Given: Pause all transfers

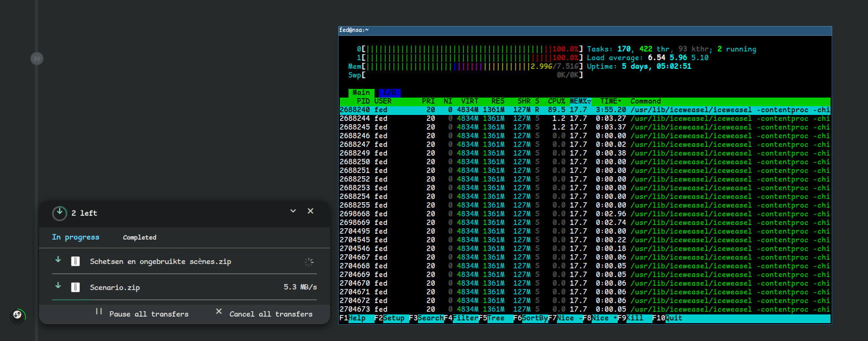Looking at the screenshot, I should [x=143, y=314].
